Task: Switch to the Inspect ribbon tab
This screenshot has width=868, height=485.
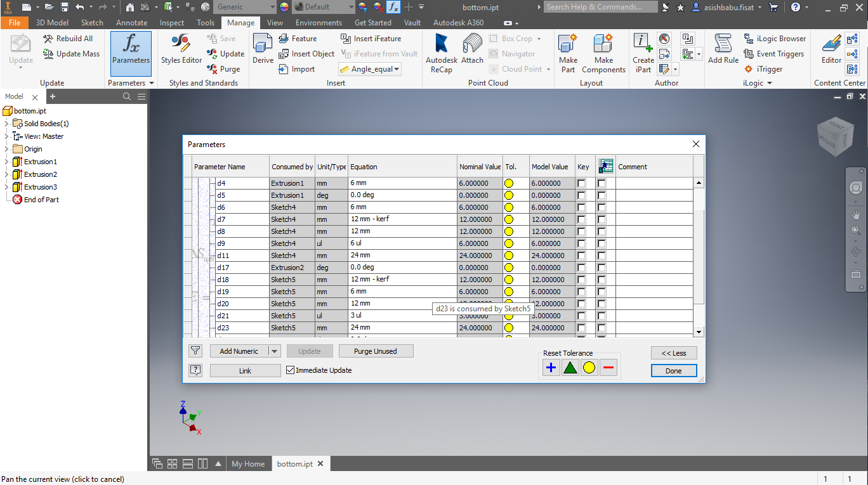Action: coord(172,22)
